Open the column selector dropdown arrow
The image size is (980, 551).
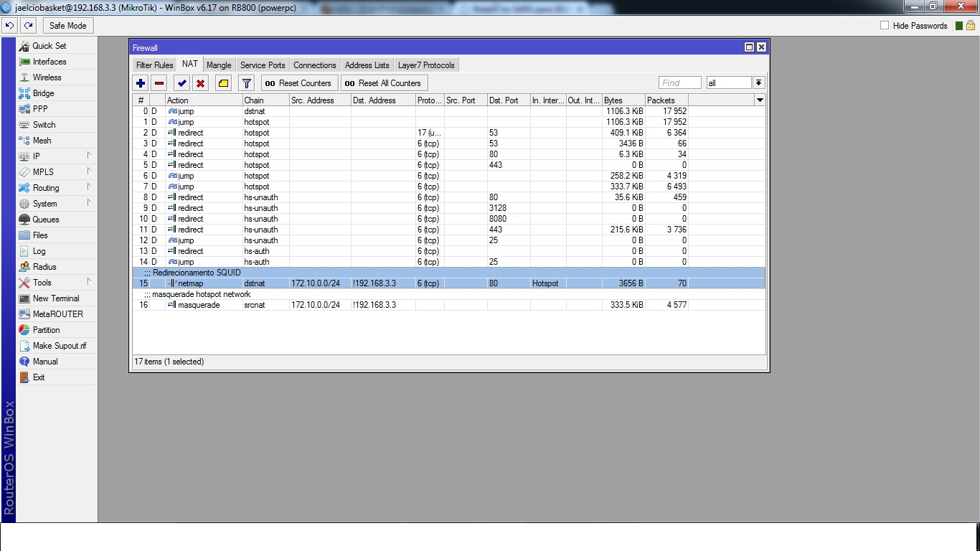point(760,100)
